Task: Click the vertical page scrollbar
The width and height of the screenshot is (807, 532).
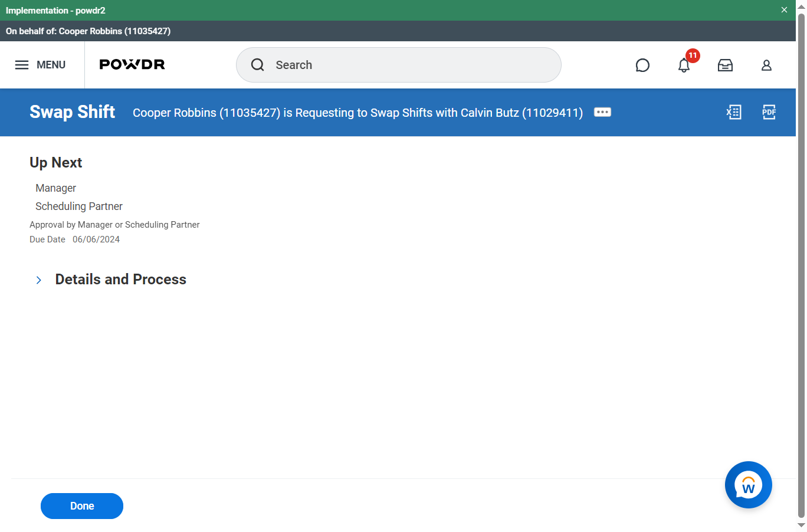Action: pyautogui.click(x=801, y=265)
